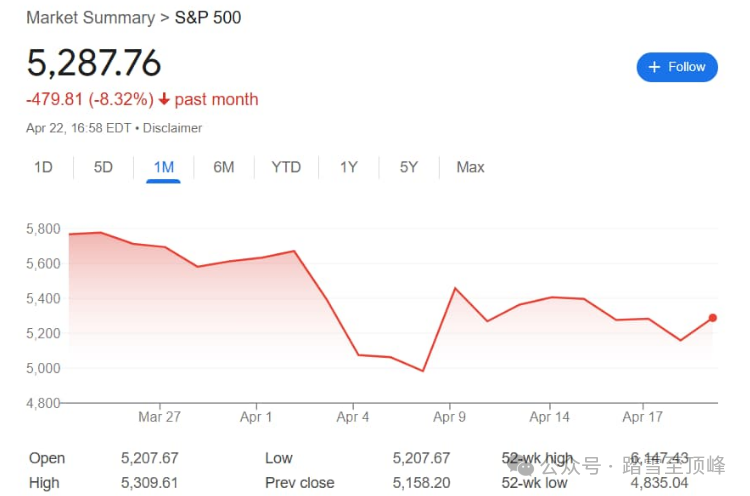Select the 5D time range tab
The width and height of the screenshot is (750, 496).
(x=103, y=167)
